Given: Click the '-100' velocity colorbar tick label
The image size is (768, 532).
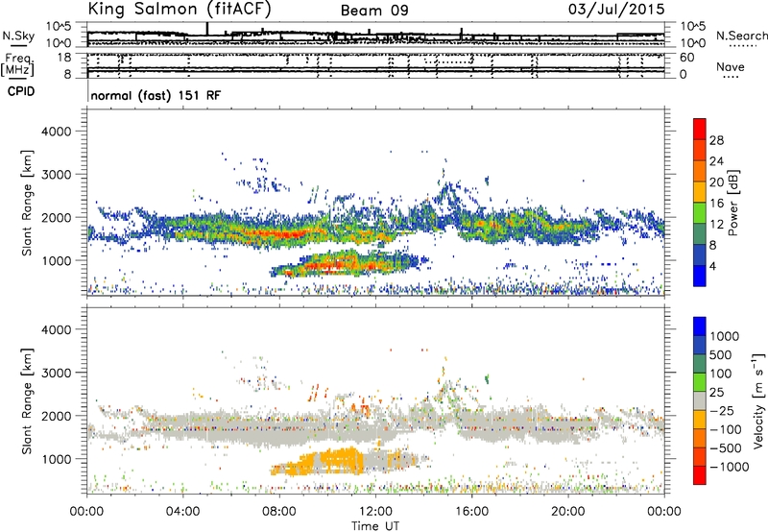Looking at the screenshot, I should pos(726,429).
